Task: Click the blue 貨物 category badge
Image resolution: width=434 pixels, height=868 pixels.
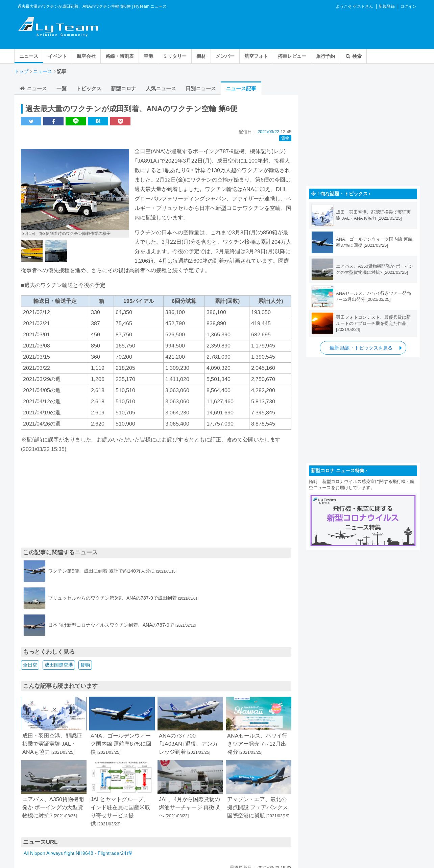Action: 285,138
